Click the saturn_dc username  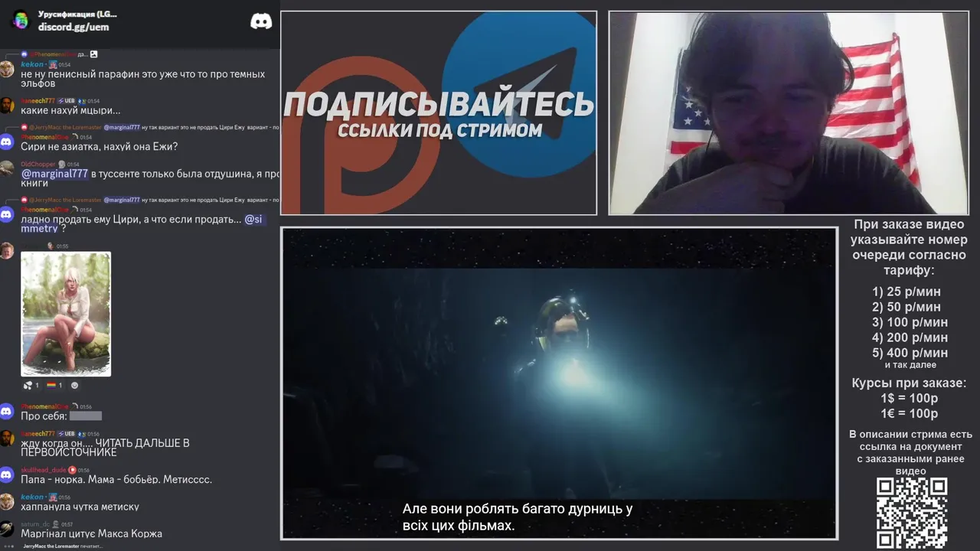(x=35, y=524)
